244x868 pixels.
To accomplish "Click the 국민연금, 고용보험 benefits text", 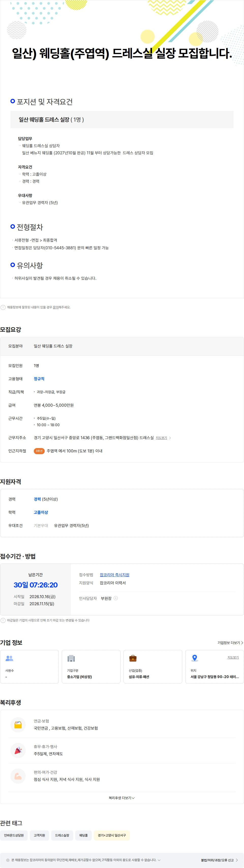I will click(66, 728).
